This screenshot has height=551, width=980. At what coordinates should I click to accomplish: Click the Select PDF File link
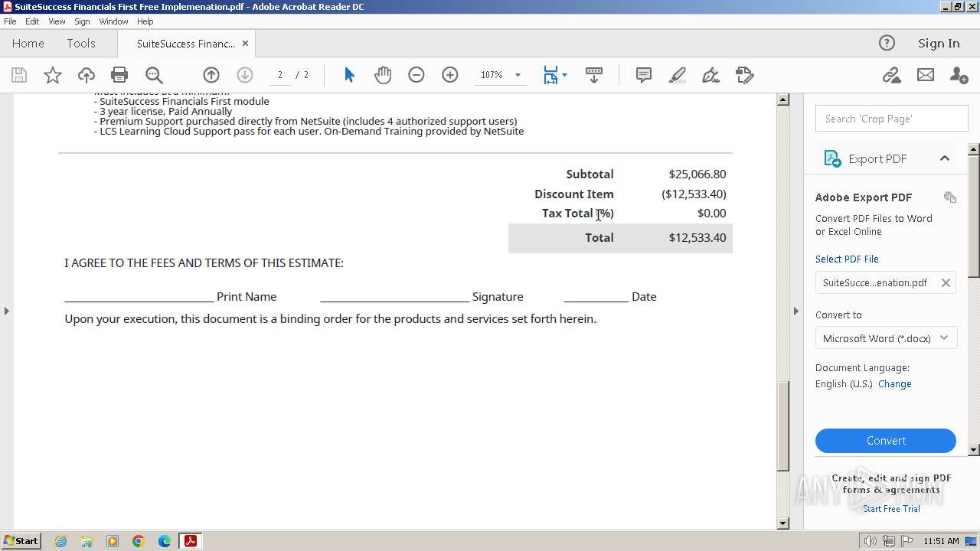click(847, 259)
